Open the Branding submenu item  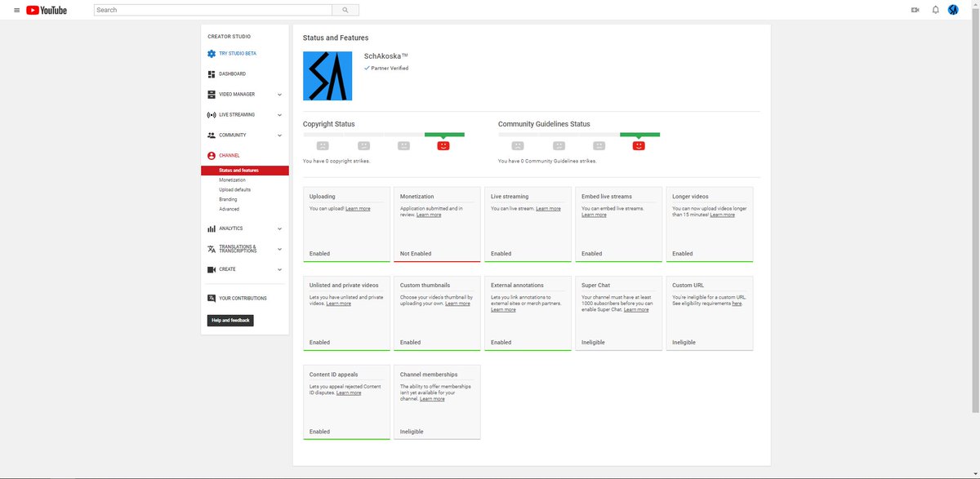[228, 199]
